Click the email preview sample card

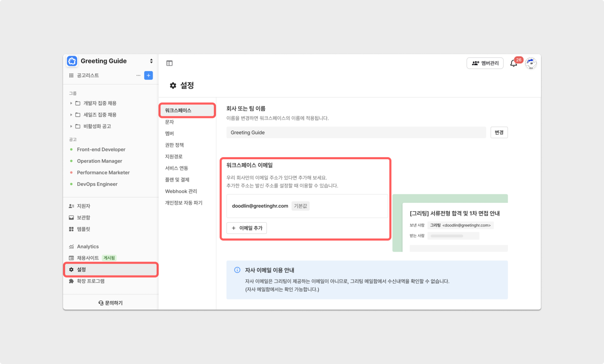(450, 223)
